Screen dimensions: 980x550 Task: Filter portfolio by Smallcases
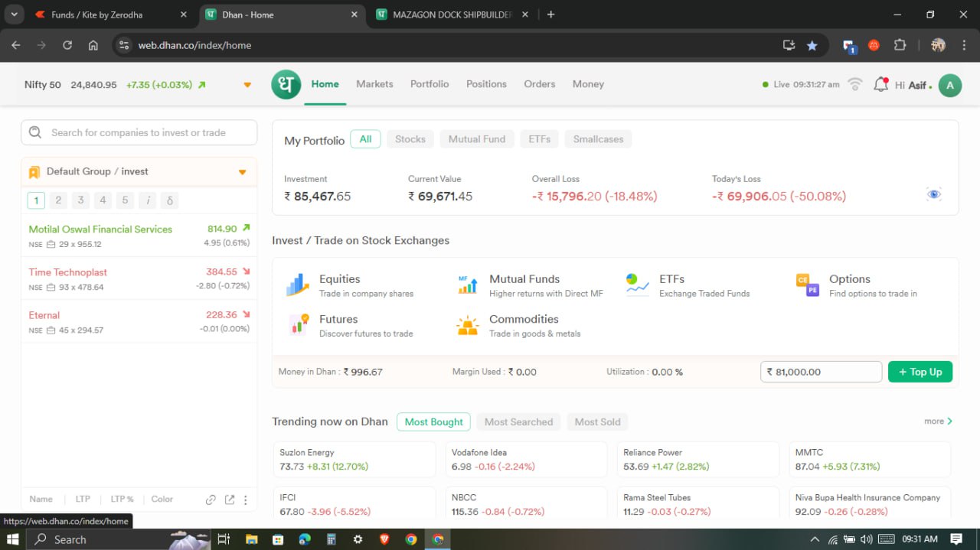(599, 139)
